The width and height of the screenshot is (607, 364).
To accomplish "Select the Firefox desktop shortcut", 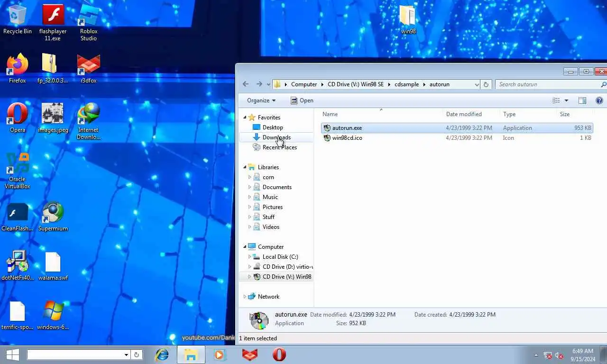I will click(17, 68).
